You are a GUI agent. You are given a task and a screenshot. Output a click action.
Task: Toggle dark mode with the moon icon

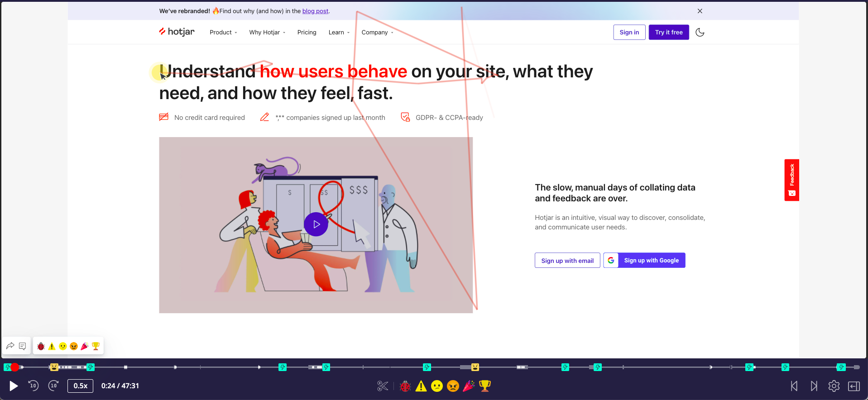coord(700,32)
